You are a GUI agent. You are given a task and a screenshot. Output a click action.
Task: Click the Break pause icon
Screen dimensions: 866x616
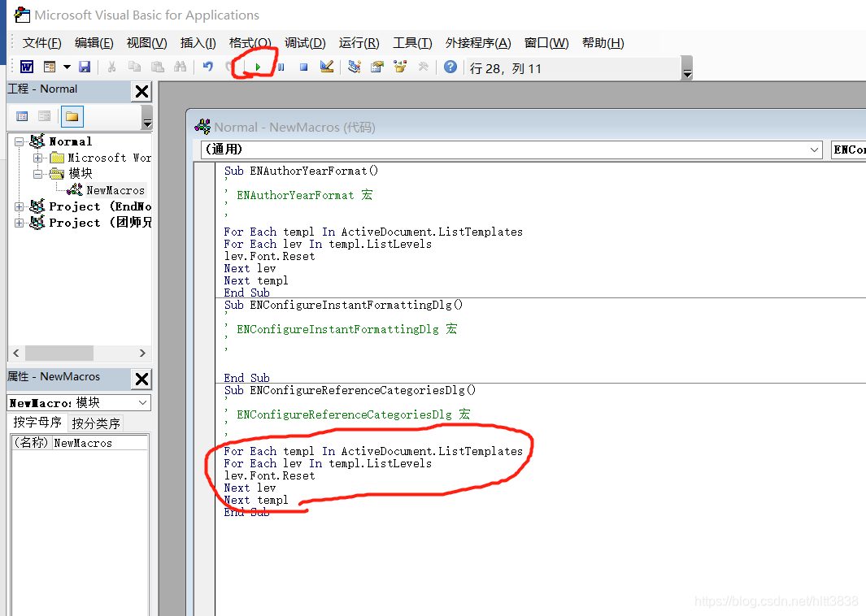tap(281, 67)
